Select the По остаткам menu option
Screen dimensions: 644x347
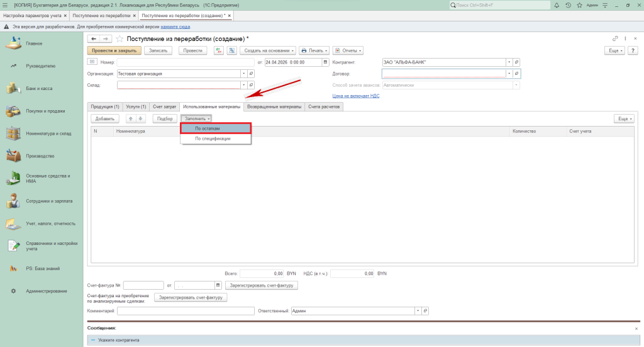(x=208, y=128)
